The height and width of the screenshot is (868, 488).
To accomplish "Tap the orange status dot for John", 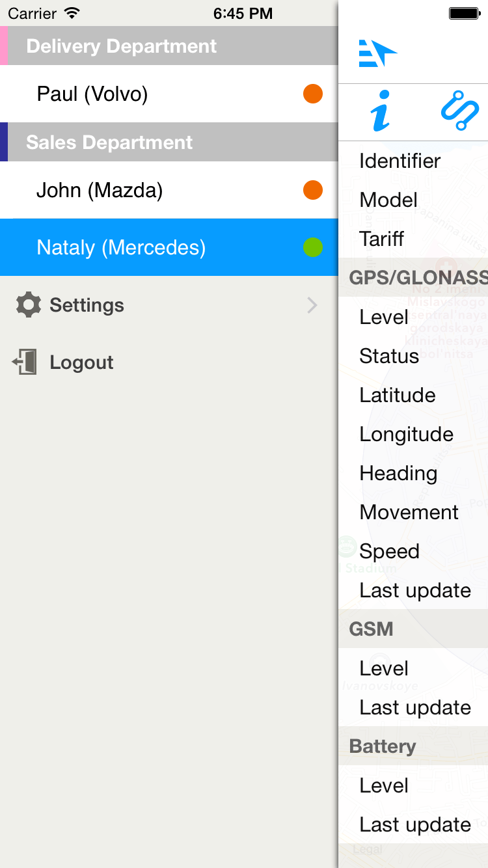I will click(313, 190).
